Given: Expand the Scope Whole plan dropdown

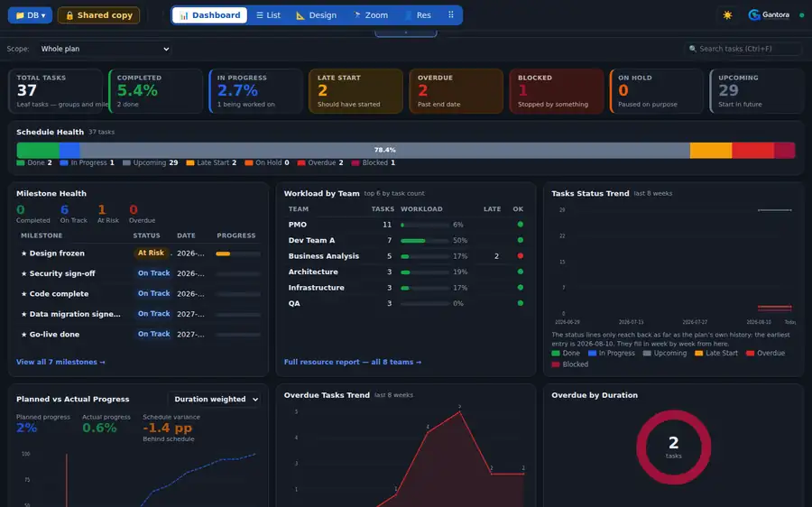Looking at the screenshot, I should click(105, 49).
